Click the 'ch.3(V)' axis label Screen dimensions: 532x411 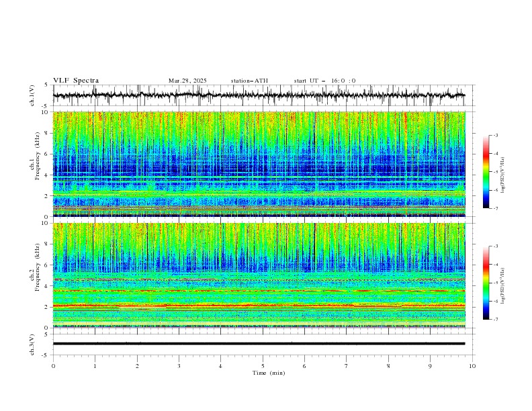point(32,345)
